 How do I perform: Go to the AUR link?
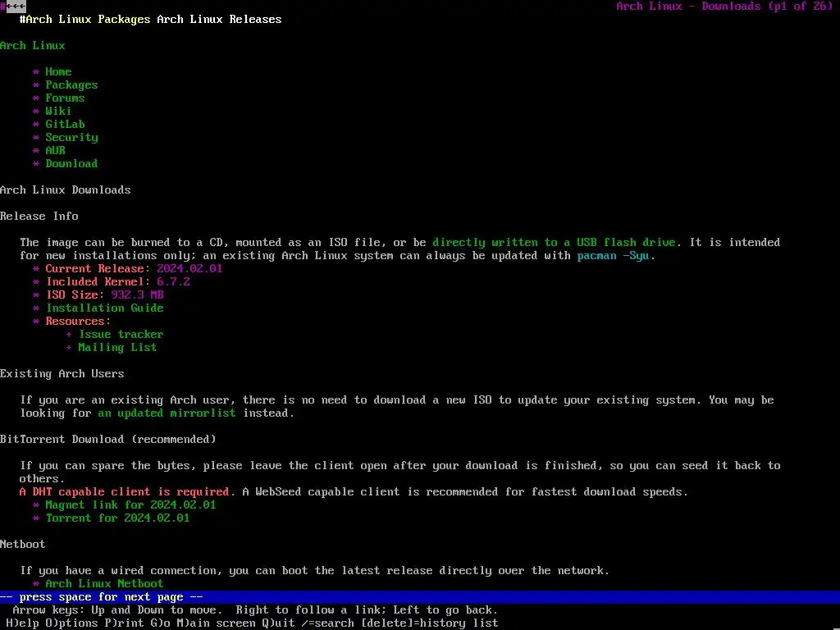[x=55, y=151]
